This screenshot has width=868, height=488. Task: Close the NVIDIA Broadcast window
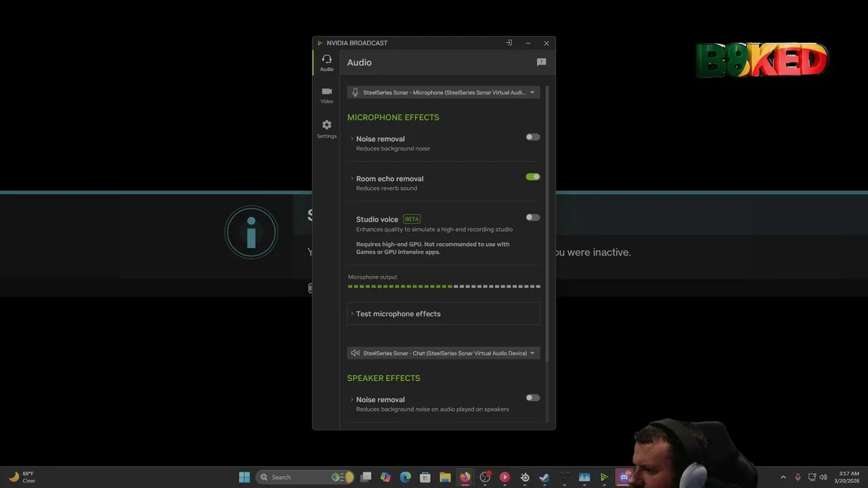[x=547, y=43]
